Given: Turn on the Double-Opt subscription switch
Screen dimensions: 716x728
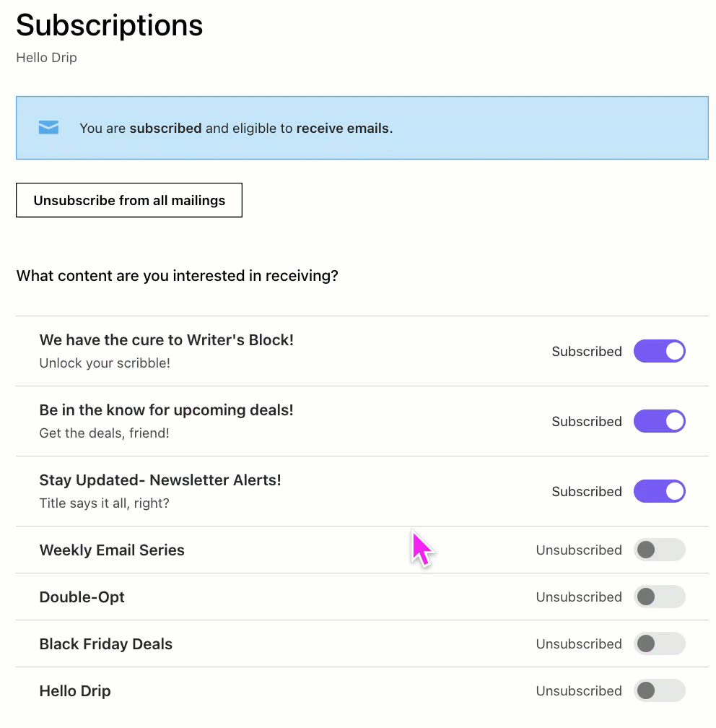Looking at the screenshot, I should [x=659, y=597].
